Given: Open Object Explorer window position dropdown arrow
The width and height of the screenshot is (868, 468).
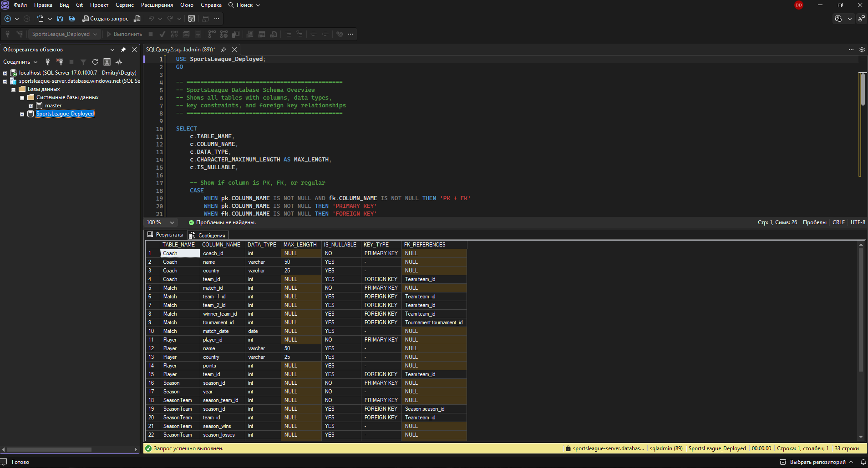Looking at the screenshot, I should tap(112, 50).
